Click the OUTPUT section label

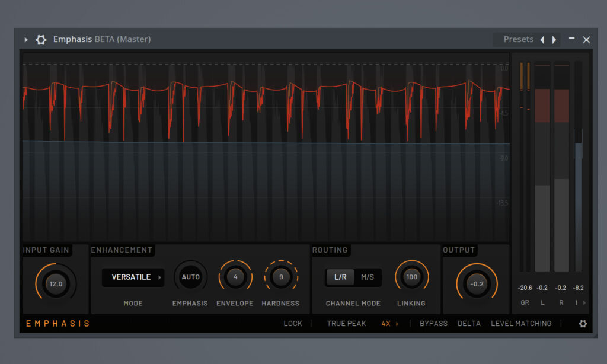pyautogui.click(x=459, y=250)
